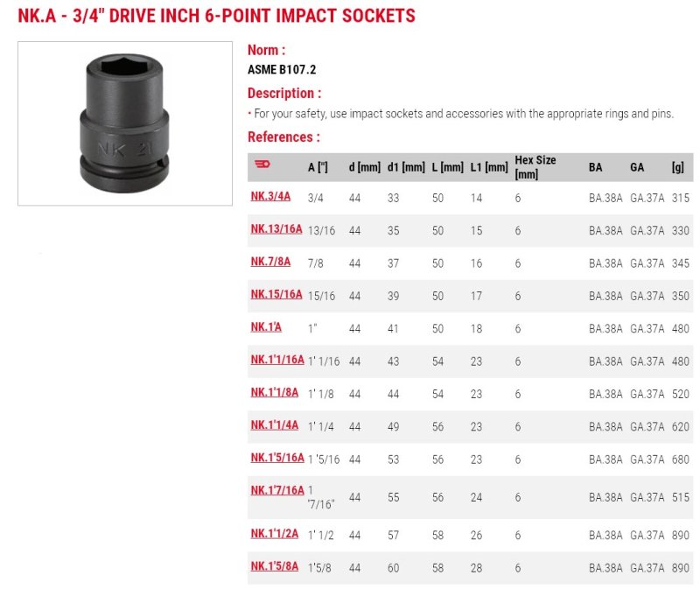Click the ASME B107.2 norm text
700x589 pixels.
(x=282, y=70)
